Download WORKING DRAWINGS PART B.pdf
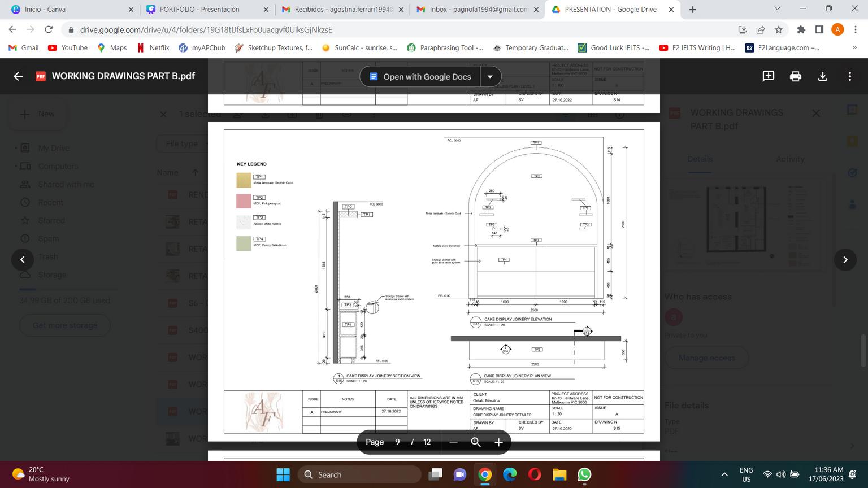 pyautogui.click(x=823, y=76)
